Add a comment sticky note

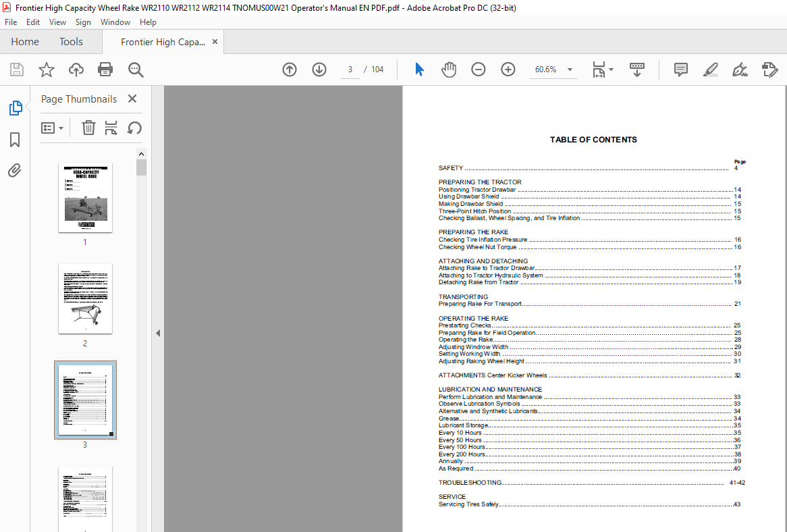(x=680, y=70)
